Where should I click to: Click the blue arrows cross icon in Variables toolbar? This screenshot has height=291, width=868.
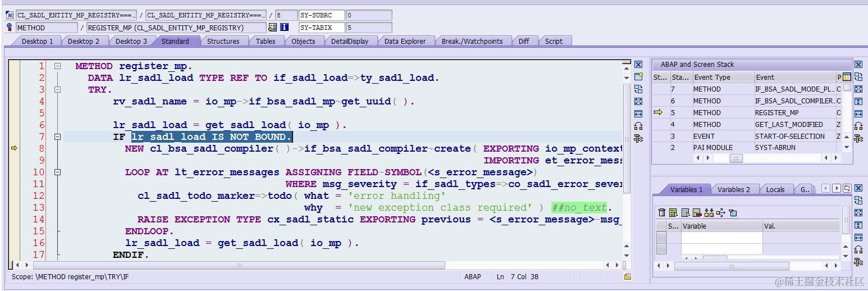(720, 212)
